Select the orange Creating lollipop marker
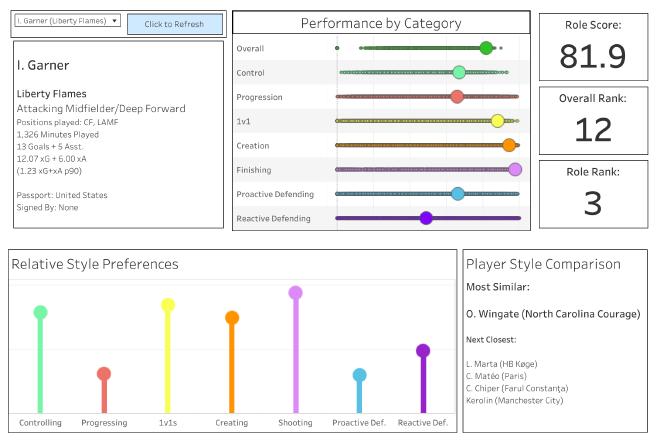 [232, 317]
